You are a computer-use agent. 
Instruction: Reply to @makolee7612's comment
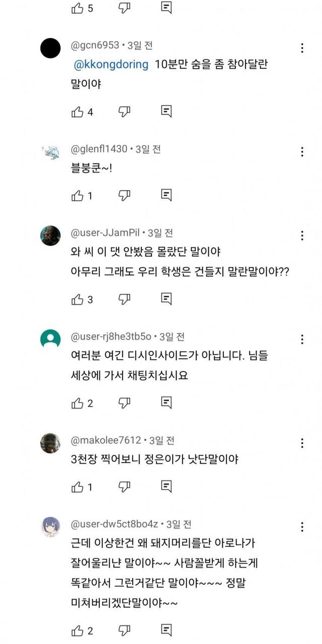click(x=167, y=487)
